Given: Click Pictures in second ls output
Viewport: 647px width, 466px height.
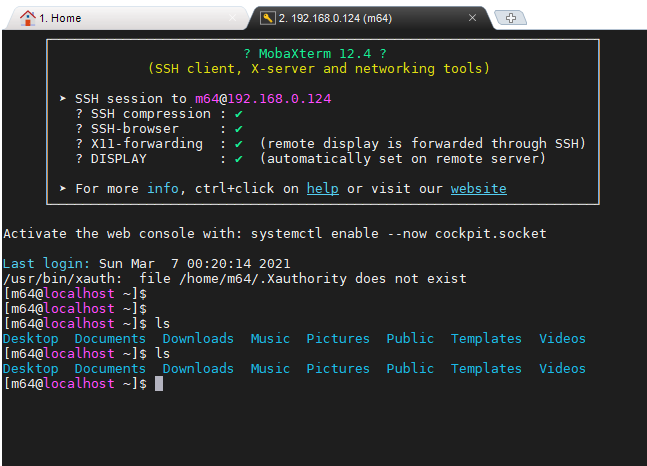Looking at the screenshot, I should click(338, 369).
